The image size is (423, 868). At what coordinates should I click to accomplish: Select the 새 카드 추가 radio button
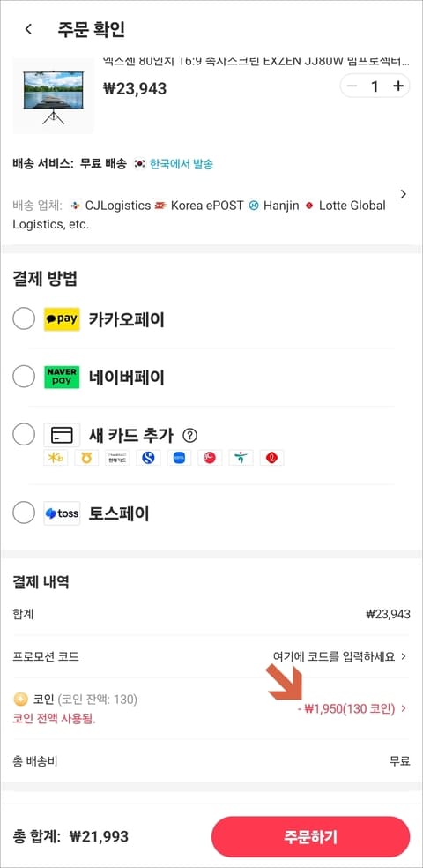point(24,435)
